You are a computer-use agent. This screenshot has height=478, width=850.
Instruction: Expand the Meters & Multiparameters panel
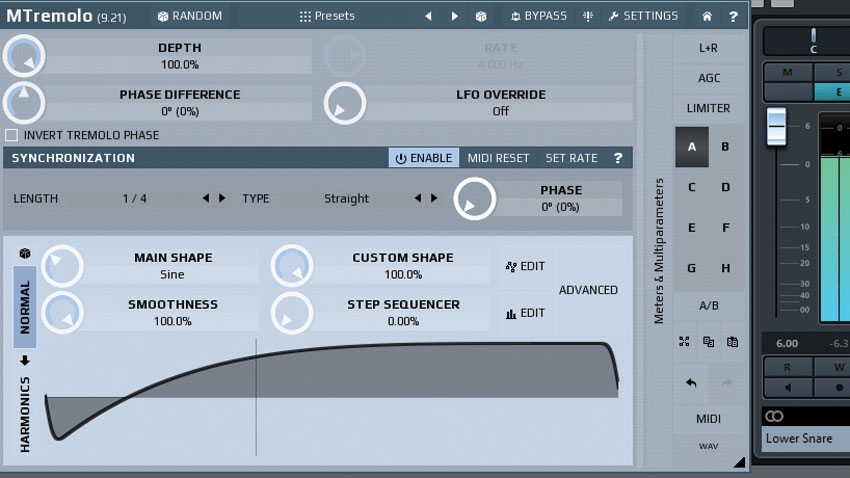click(x=658, y=251)
